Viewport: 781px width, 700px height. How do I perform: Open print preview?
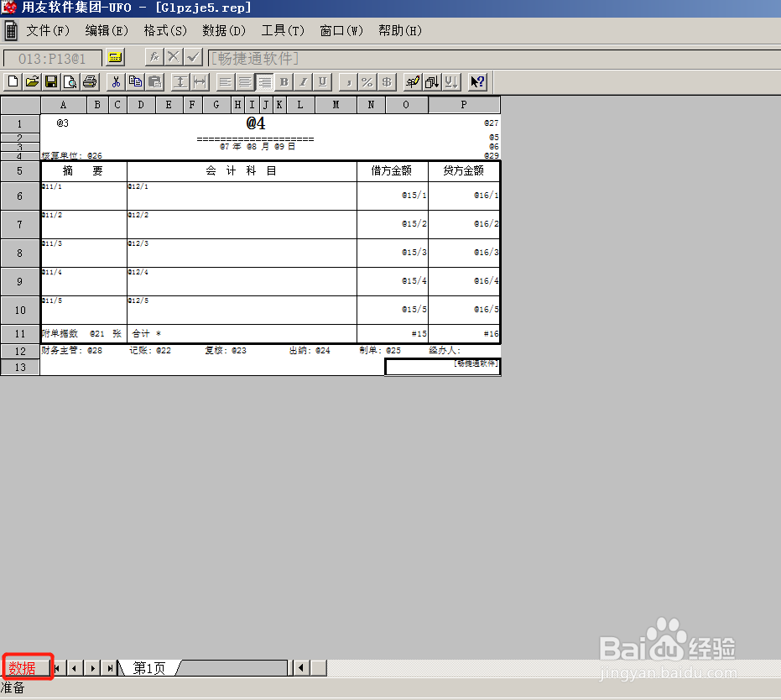click(x=70, y=81)
